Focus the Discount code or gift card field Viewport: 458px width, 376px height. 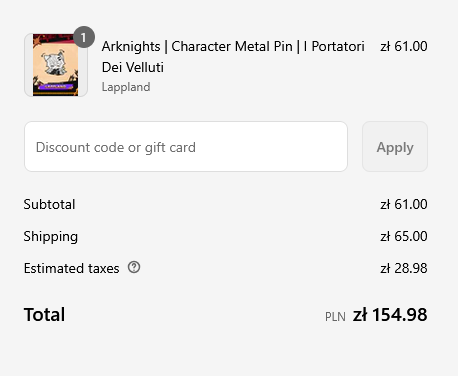coord(186,147)
